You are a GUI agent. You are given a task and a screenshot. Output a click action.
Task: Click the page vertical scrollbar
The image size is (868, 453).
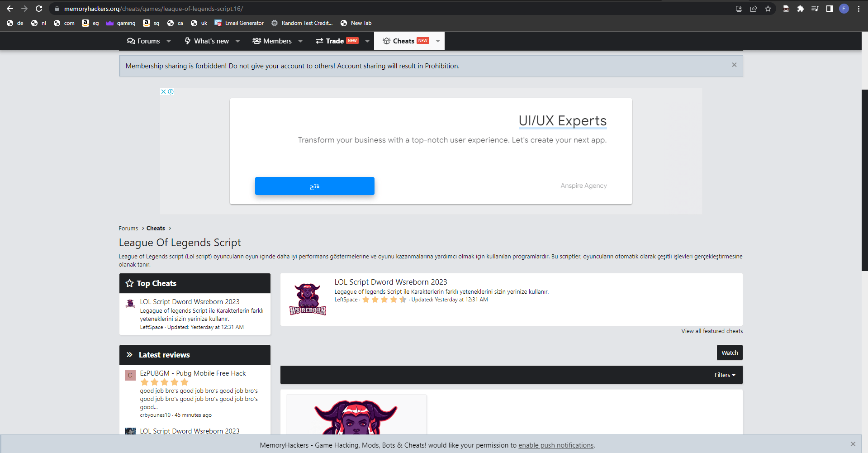864,180
